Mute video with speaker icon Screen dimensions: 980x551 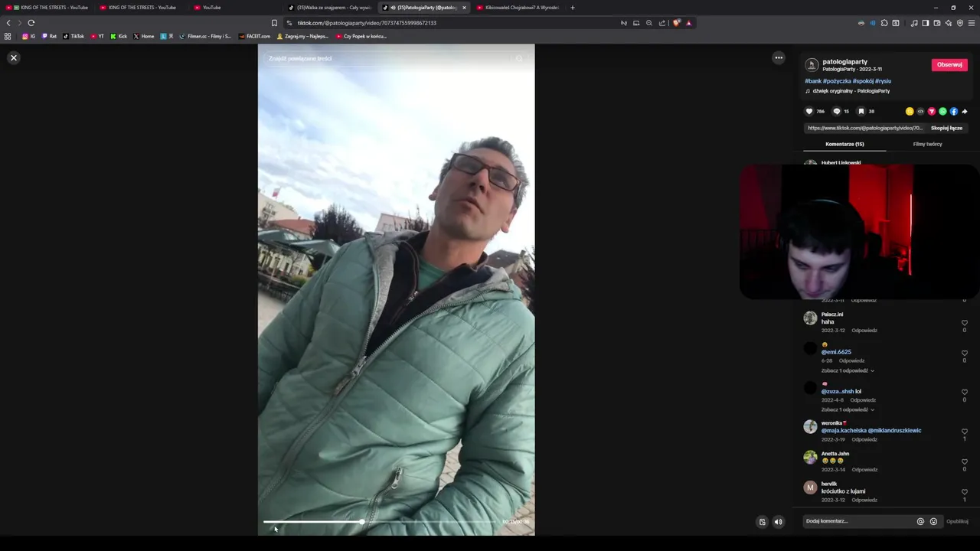pos(778,522)
